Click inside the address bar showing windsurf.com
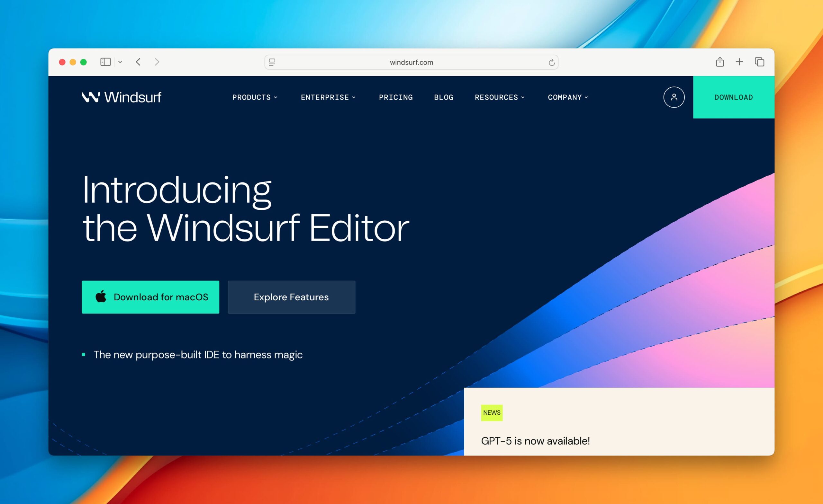Image resolution: width=823 pixels, height=504 pixels. coord(411,62)
